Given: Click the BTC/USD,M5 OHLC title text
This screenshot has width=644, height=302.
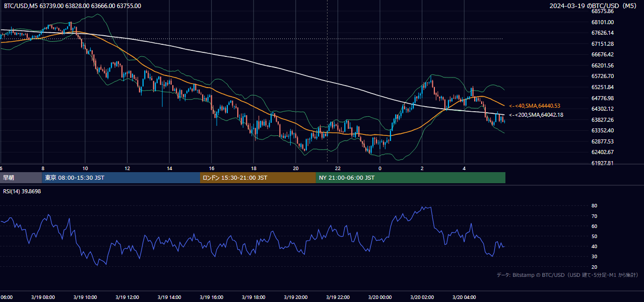Looking at the screenshot, I should point(73,6).
